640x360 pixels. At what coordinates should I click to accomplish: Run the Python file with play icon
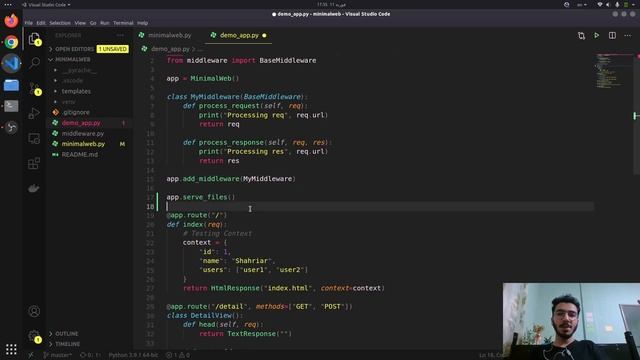(x=597, y=36)
